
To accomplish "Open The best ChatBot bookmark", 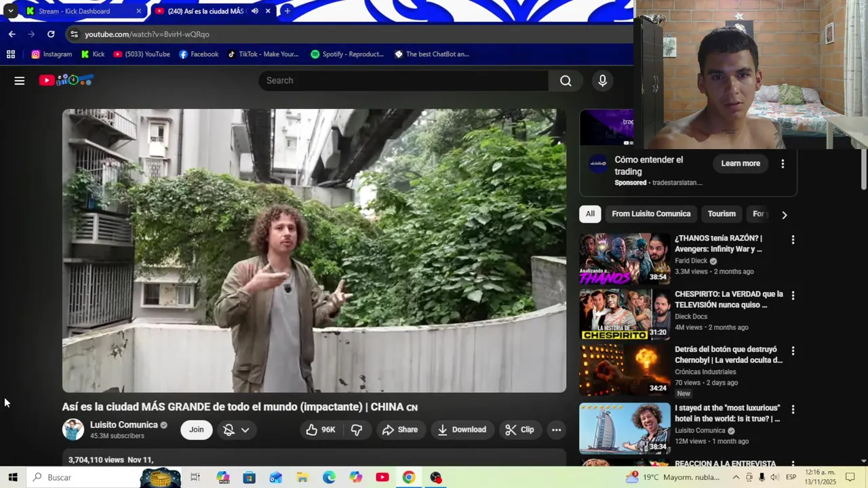I will pyautogui.click(x=432, y=54).
